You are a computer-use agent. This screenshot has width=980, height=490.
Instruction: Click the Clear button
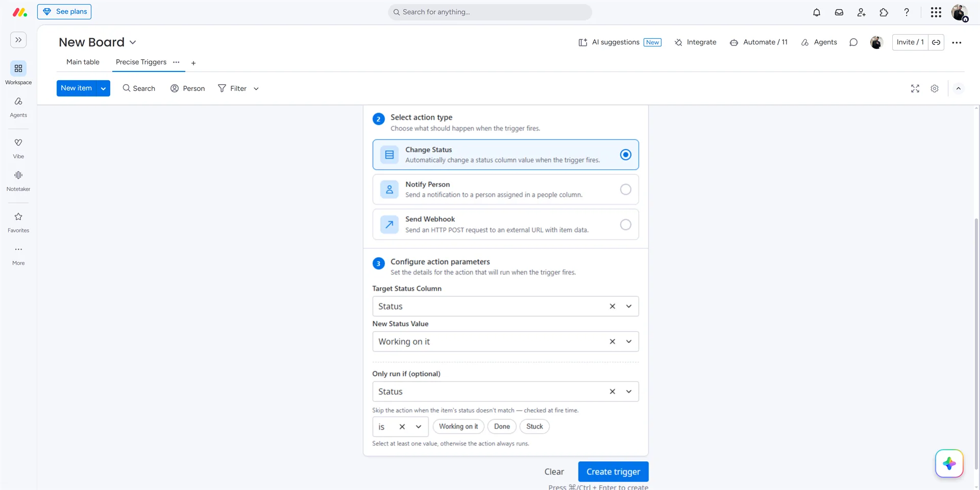554,472
